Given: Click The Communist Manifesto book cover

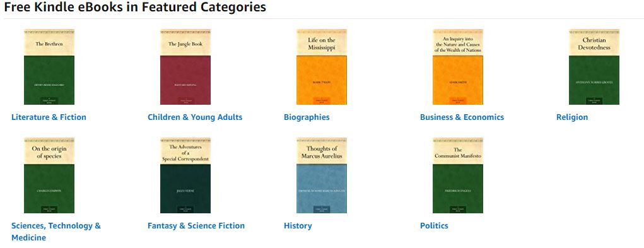Looking at the screenshot, I should click(458, 175).
